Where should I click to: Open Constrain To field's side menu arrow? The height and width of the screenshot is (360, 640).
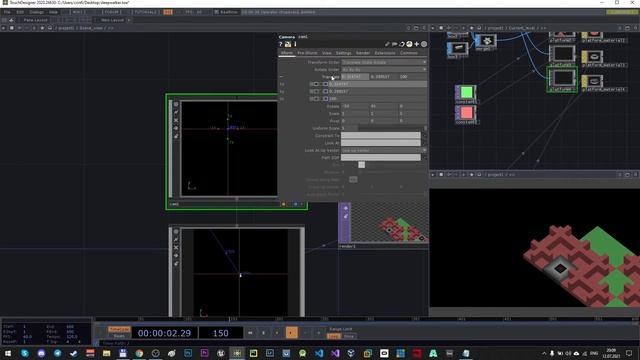(424, 136)
